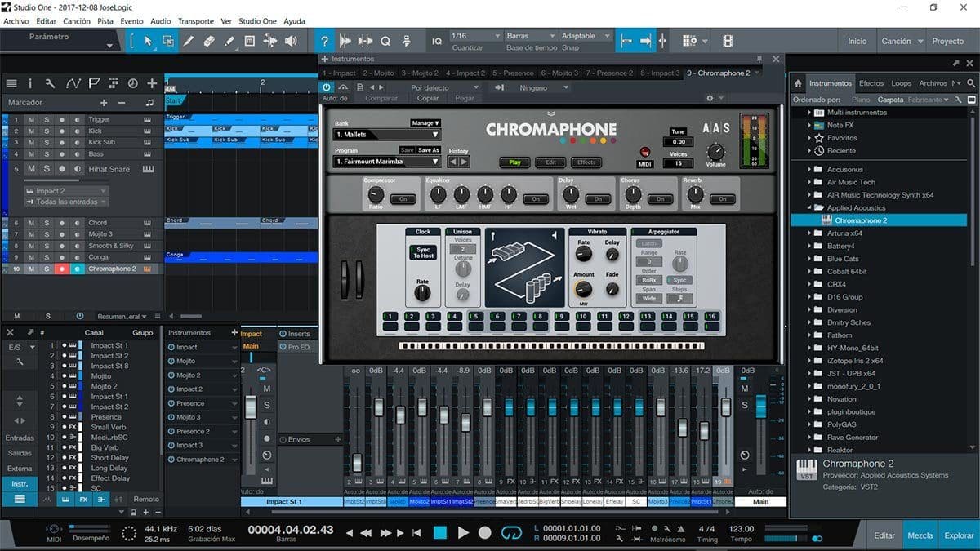Add a new track with plus icon

pos(152,83)
